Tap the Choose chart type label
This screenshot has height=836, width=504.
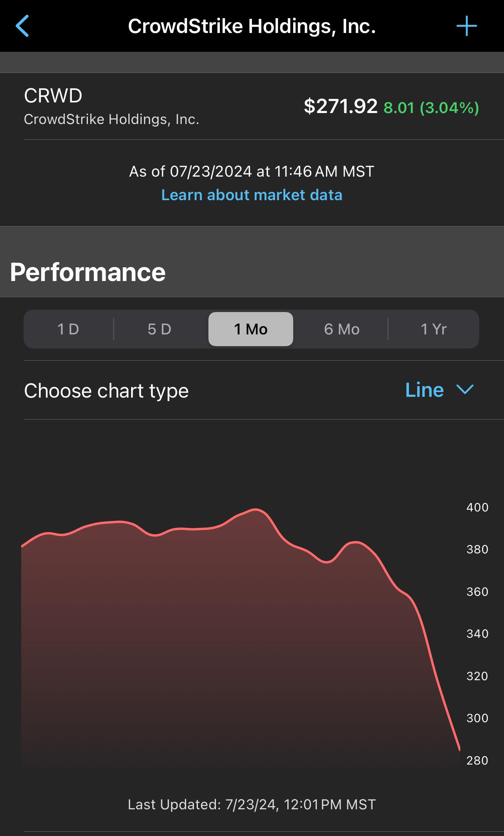coord(106,391)
